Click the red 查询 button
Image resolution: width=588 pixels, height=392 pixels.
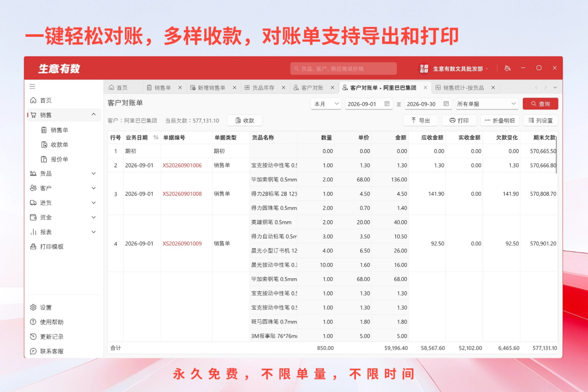coord(540,104)
